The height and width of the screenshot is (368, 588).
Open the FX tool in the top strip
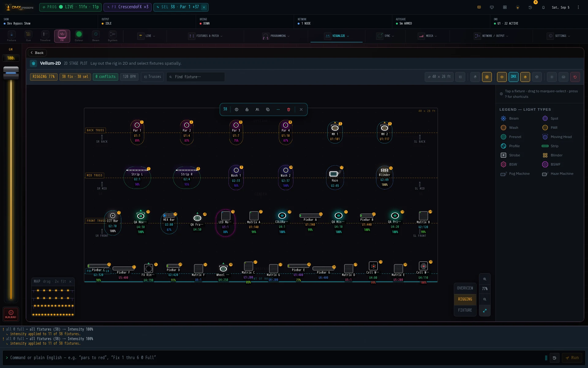62,36
